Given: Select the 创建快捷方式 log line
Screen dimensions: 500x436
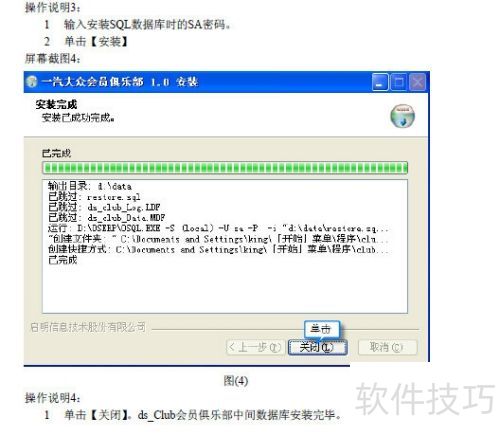Looking at the screenshot, I should pyautogui.click(x=218, y=249).
